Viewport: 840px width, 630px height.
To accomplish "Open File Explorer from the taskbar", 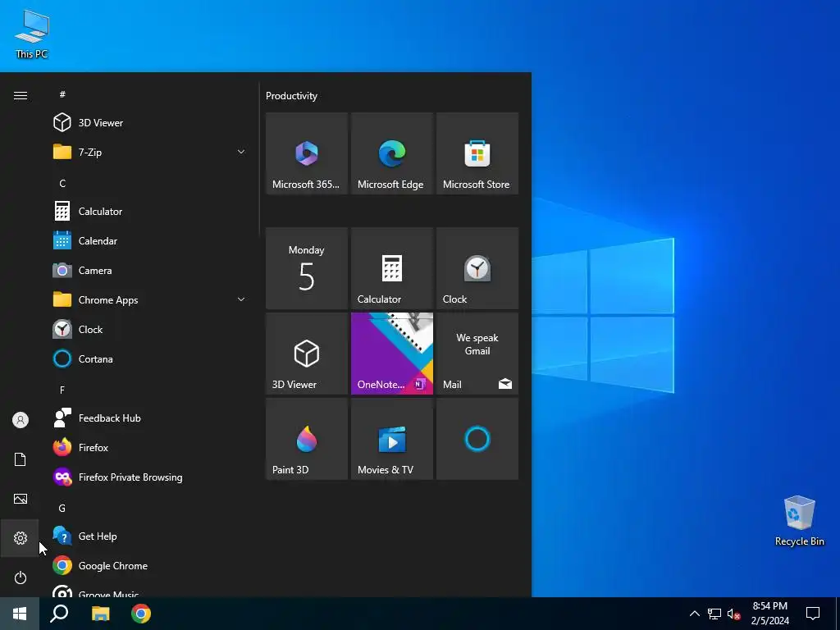I will tap(100, 614).
